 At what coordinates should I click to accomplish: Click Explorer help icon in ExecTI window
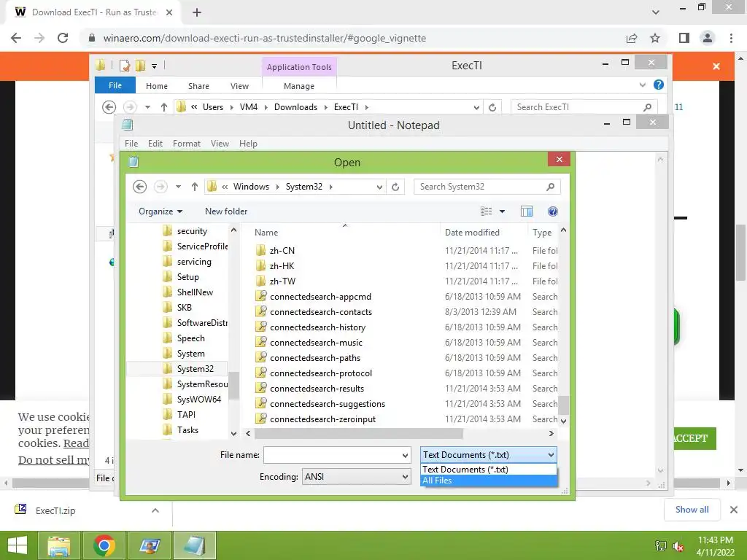(x=659, y=85)
